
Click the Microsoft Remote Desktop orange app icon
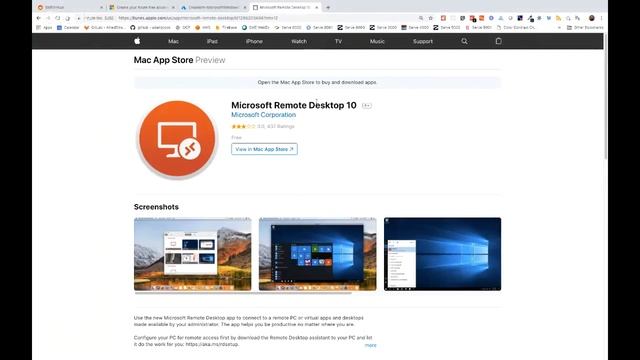point(177,139)
